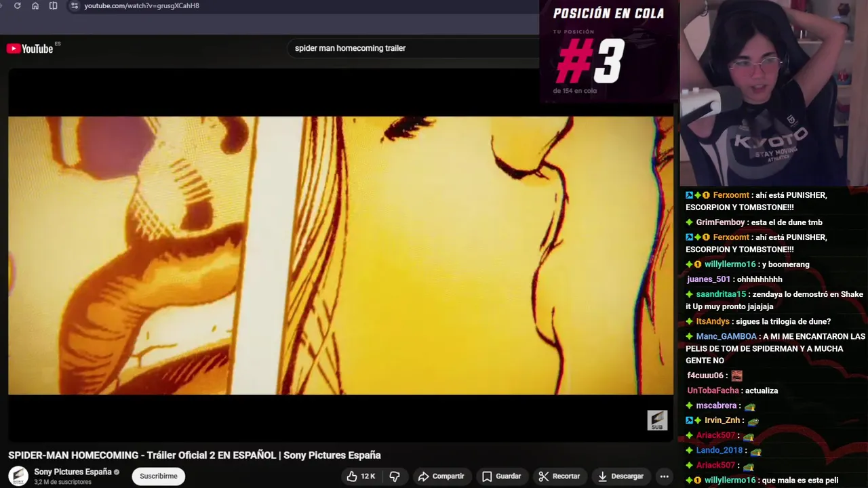Clip the video with Recortar
Image resolution: width=868 pixels, height=488 pixels.
(x=559, y=476)
